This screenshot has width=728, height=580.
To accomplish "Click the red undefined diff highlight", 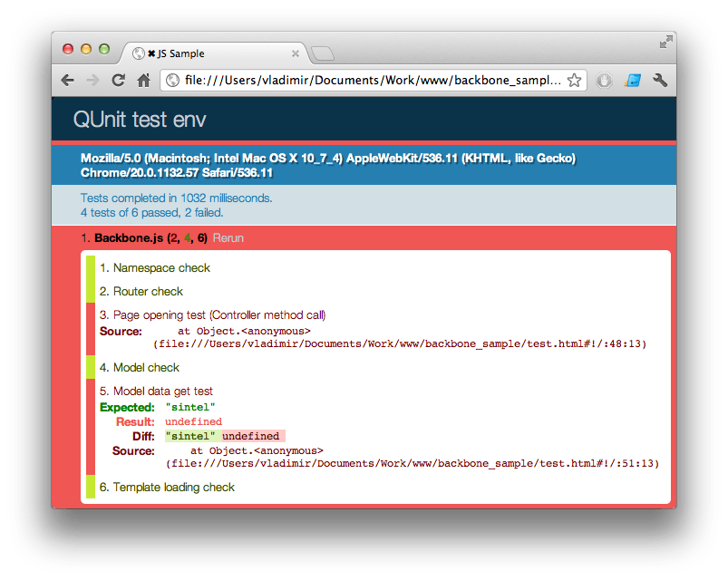I will [253, 436].
